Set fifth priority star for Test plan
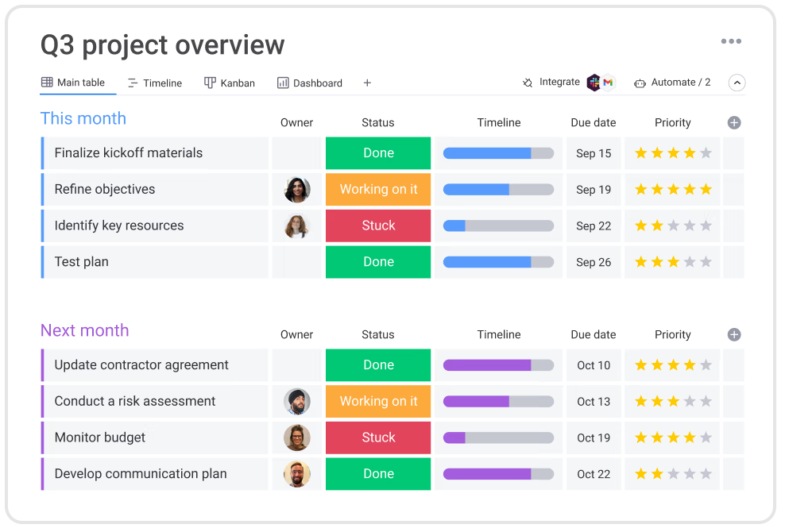 [706, 262]
